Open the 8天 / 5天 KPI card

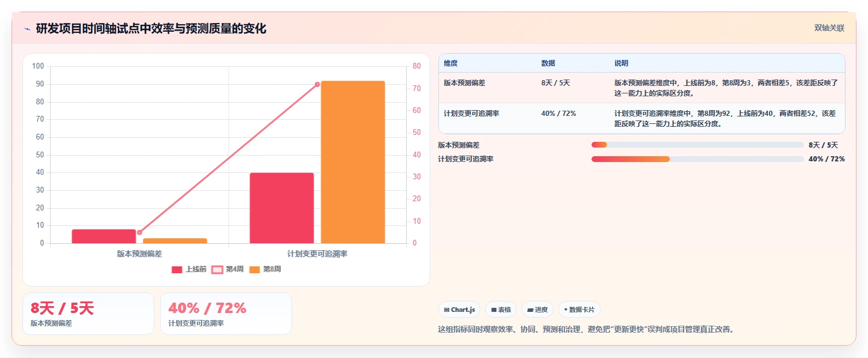point(88,314)
